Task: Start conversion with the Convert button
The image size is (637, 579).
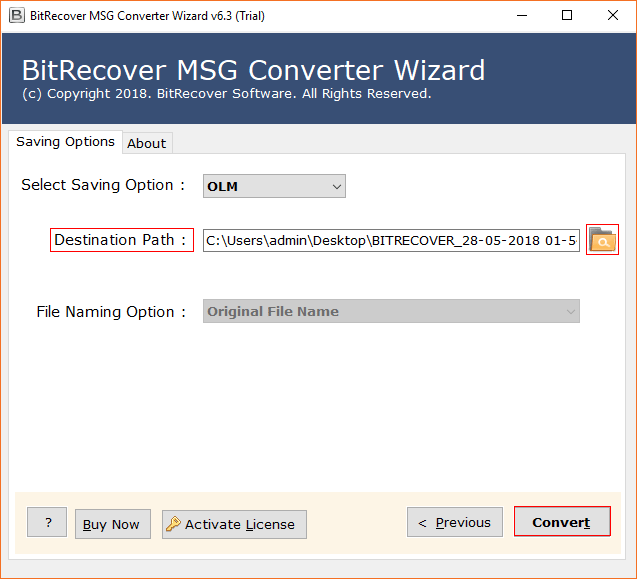Action: (x=562, y=522)
